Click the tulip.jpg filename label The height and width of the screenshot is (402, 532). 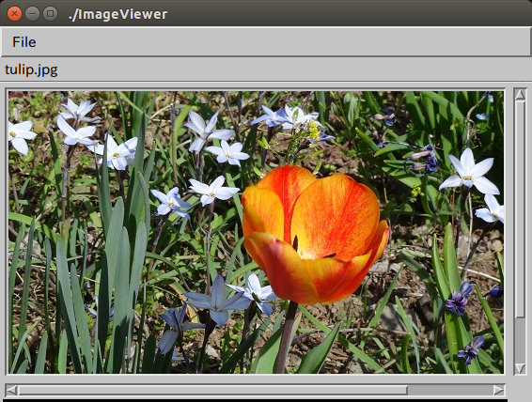[31, 70]
